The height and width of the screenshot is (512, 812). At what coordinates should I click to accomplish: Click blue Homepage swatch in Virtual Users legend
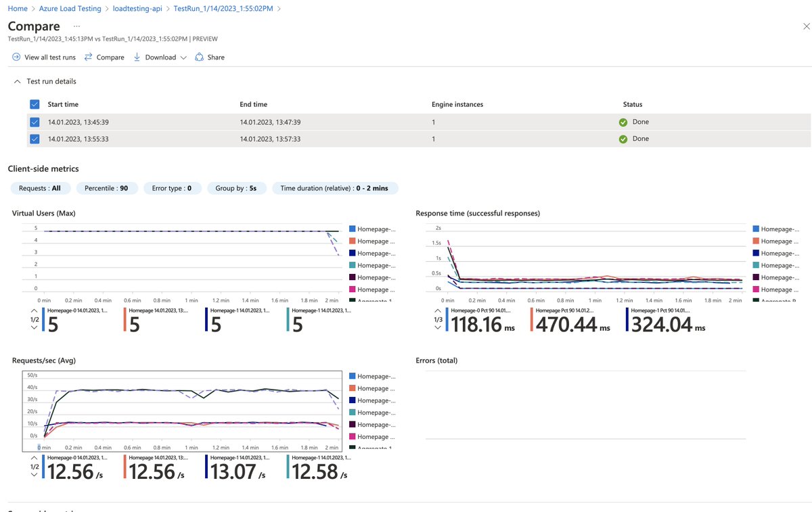pos(352,229)
